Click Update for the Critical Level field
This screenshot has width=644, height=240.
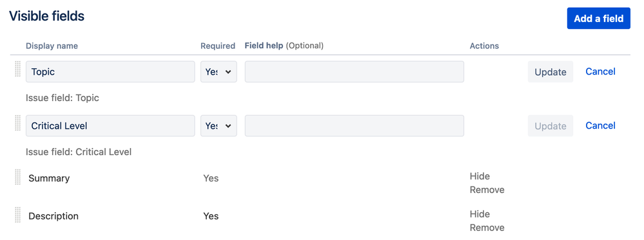551,125
